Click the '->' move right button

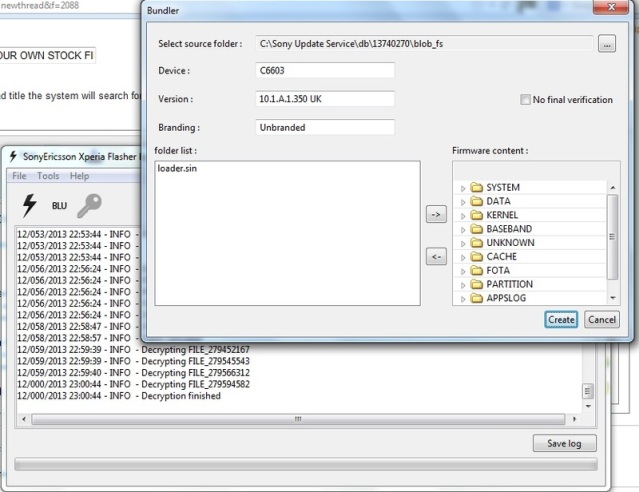click(x=436, y=214)
